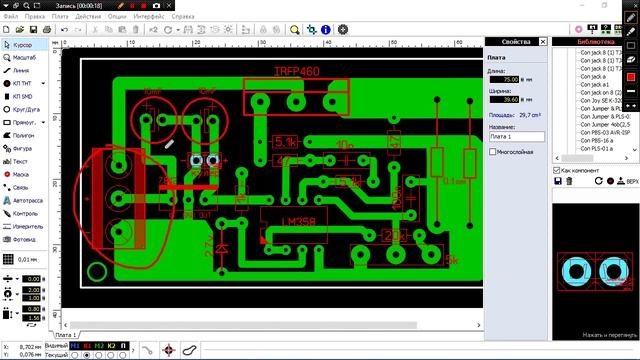Click the Cut scissors icon
The width and height of the screenshot is (640, 360).
95,30
